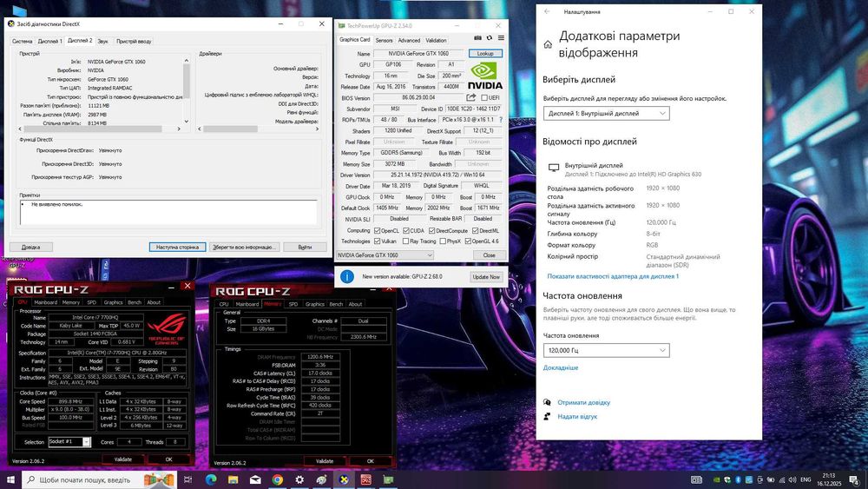The width and height of the screenshot is (868, 489).
Task: Toggle the OpenCL checkbox
Action: pos(377,230)
